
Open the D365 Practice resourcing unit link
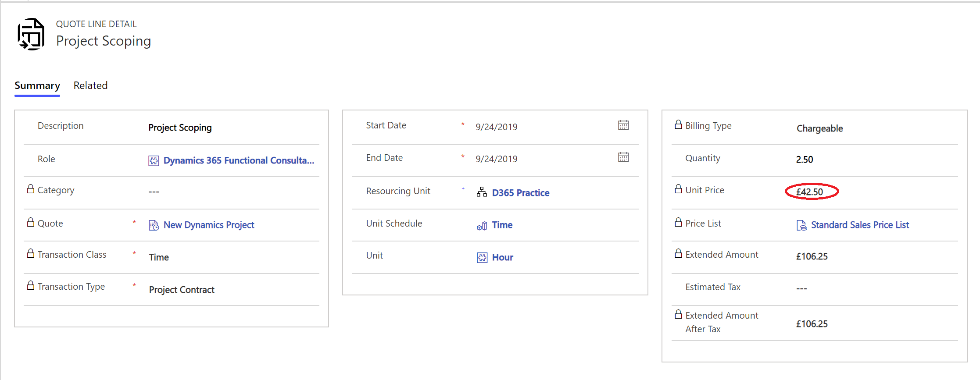521,193
